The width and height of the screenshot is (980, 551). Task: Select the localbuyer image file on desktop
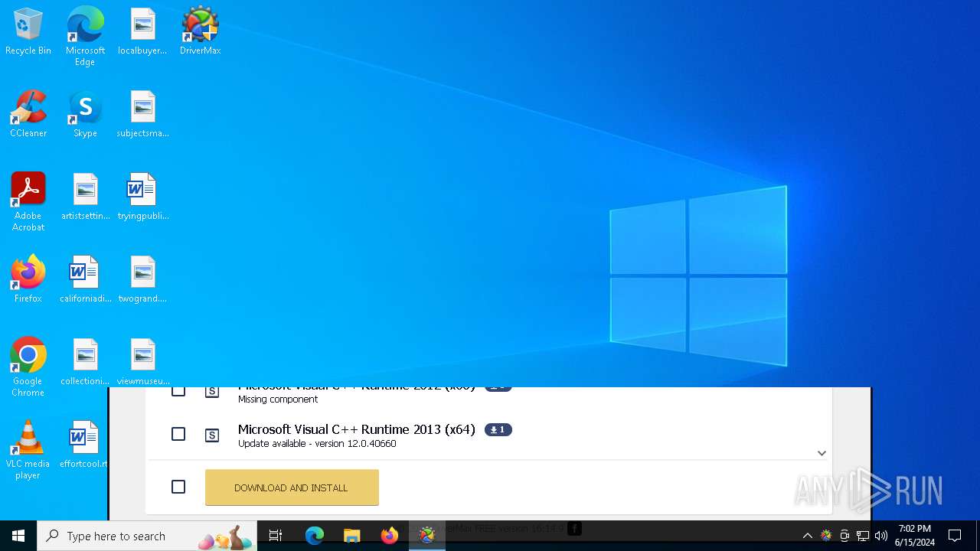pyautogui.click(x=142, y=32)
